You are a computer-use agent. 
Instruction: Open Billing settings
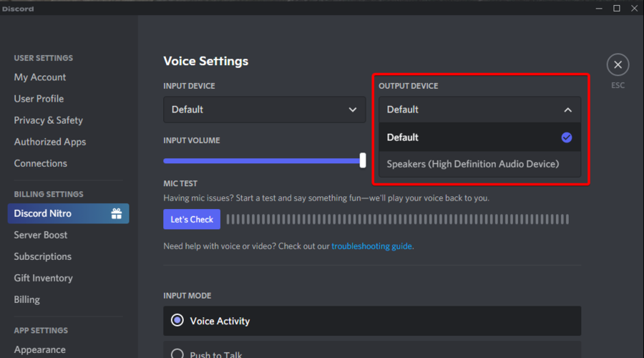coord(27,299)
